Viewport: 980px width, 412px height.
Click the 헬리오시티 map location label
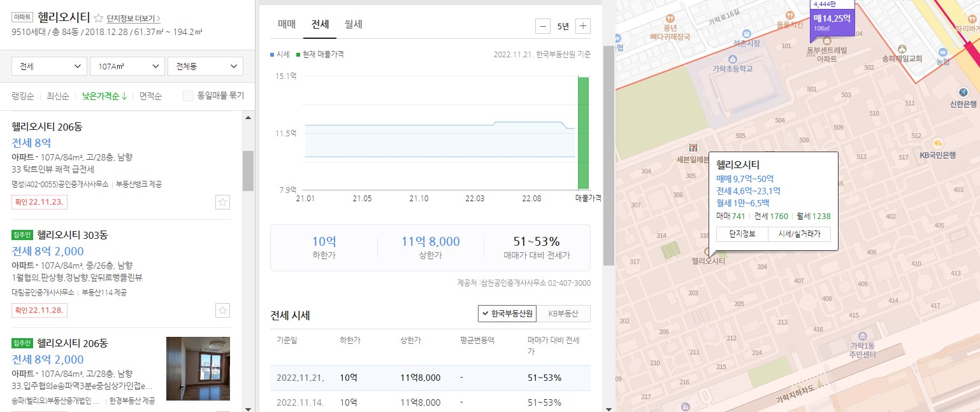709,261
